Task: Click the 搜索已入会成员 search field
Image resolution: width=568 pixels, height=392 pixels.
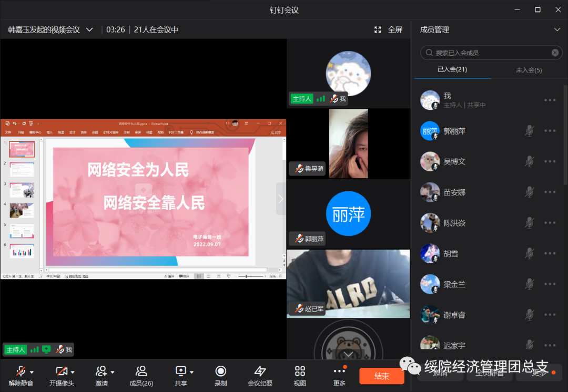Action: coord(489,53)
